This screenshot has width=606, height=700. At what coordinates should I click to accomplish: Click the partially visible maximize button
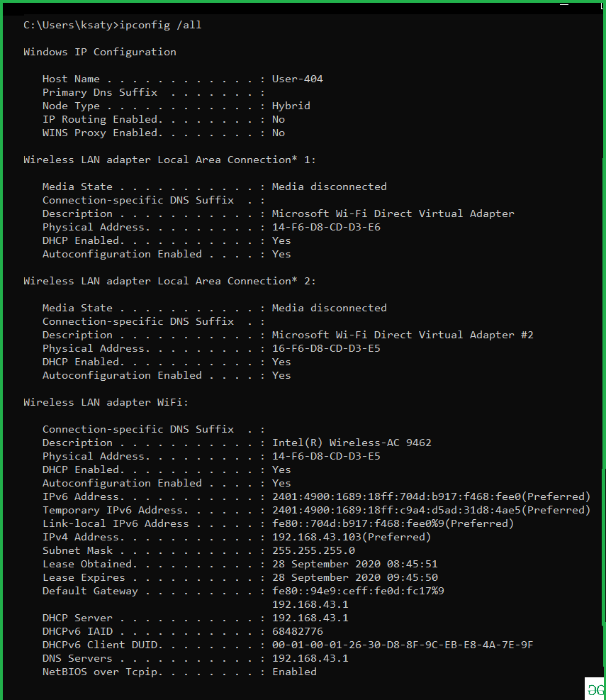602,6
